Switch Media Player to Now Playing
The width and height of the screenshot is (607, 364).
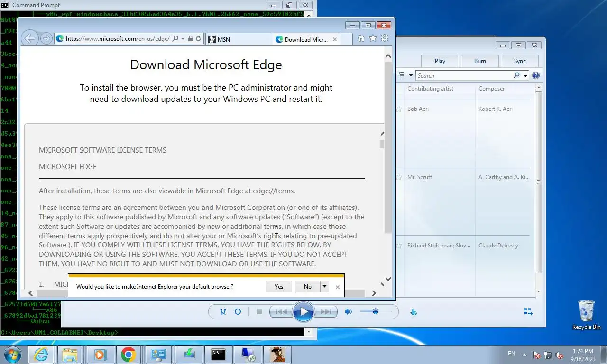pos(528,311)
